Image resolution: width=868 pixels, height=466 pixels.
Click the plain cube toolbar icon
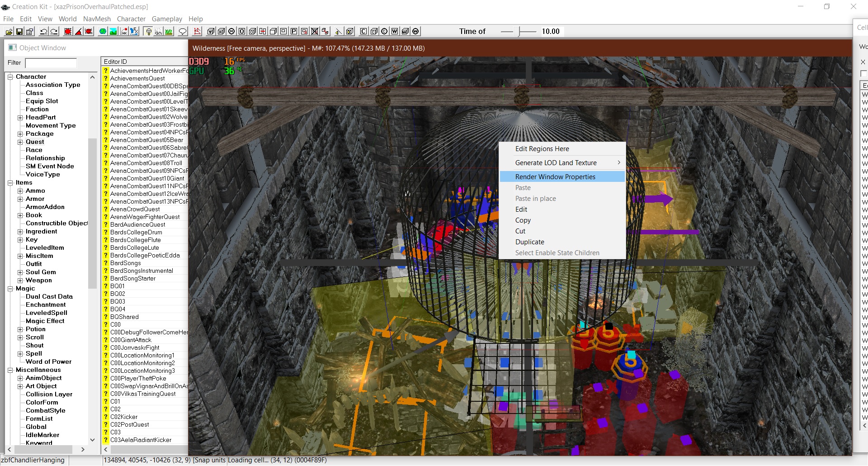273,31
